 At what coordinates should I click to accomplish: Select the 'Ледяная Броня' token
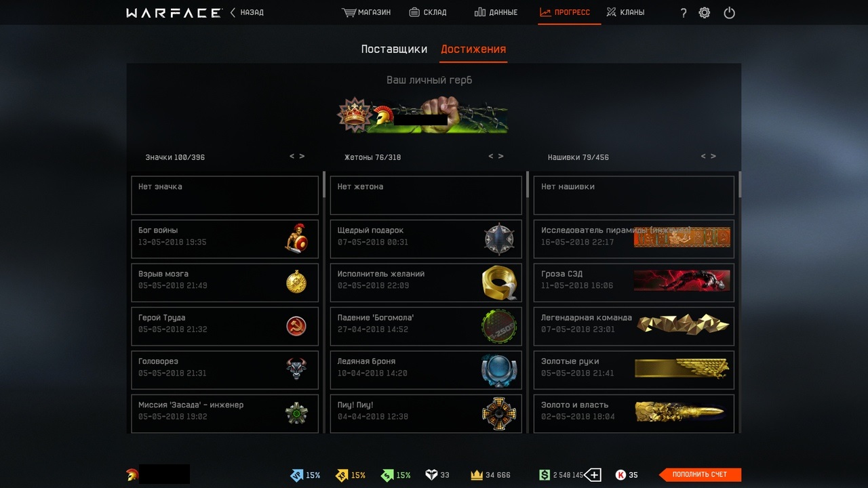[426, 370]
